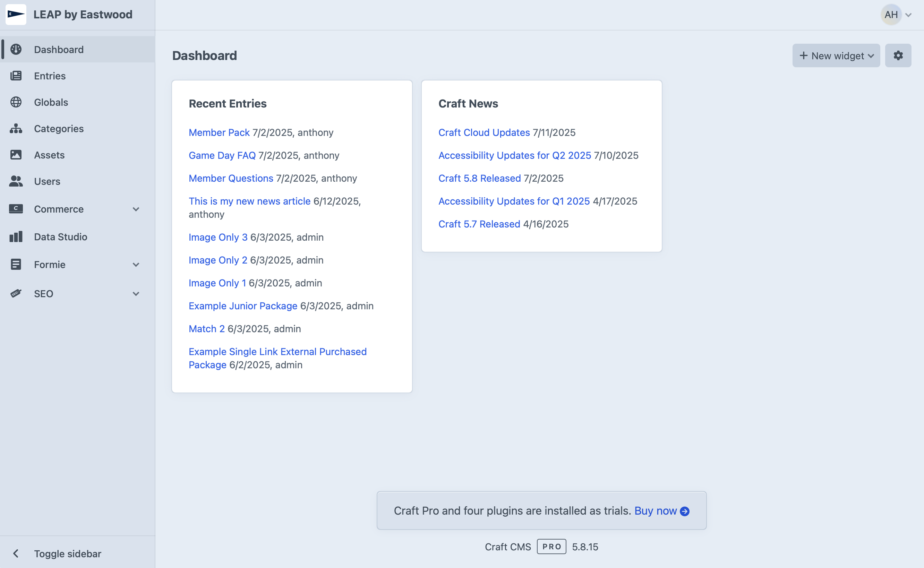Viewport: 924px width, 568px height.
Task: Click the Data Studio bar chart icon
Action: (16, 236)
